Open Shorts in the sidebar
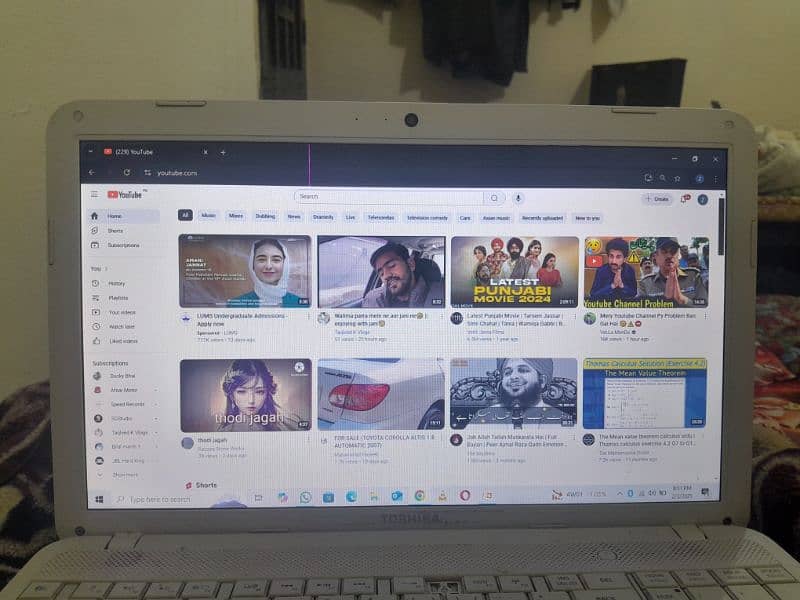This screenshot has width=800, height=600. (115, 230)
